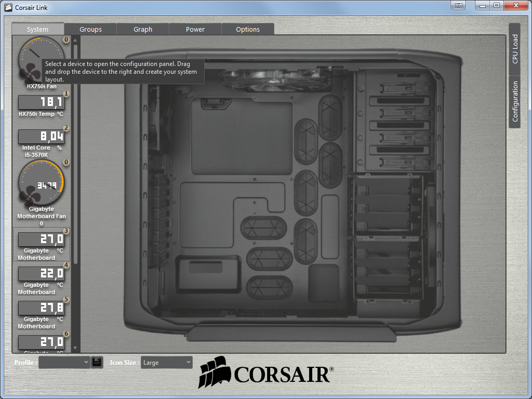Close the Corsair Link window
Image resolution: width=532 pixels, height=399 pixels.
tap(516, 5)
